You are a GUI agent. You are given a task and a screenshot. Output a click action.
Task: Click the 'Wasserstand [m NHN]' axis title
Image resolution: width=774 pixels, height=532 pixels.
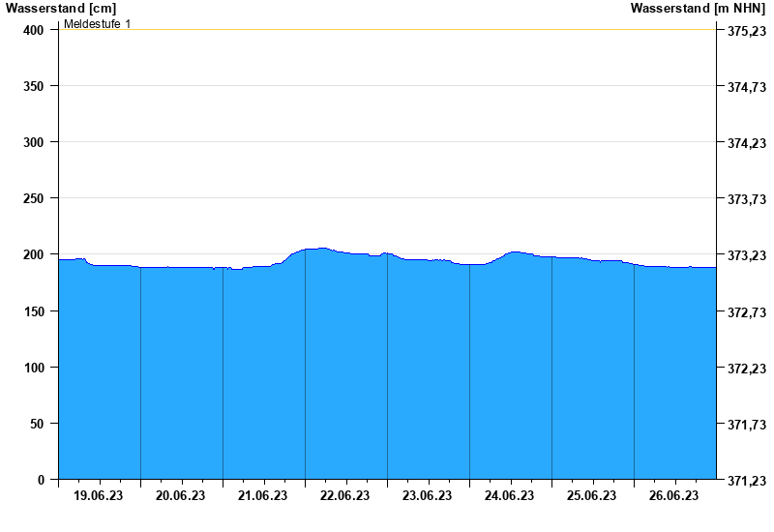pos(698,8)
